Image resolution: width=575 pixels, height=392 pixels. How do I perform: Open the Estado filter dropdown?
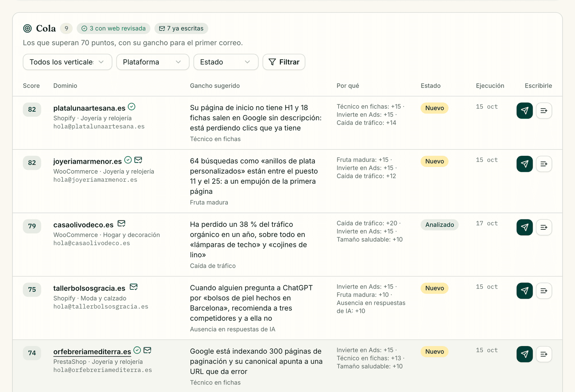tap(226, 62)
